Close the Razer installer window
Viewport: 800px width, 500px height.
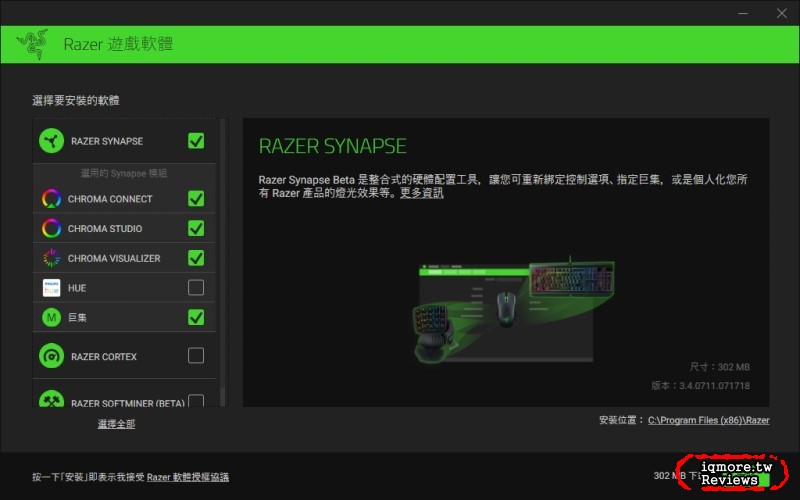click(782, 13)
